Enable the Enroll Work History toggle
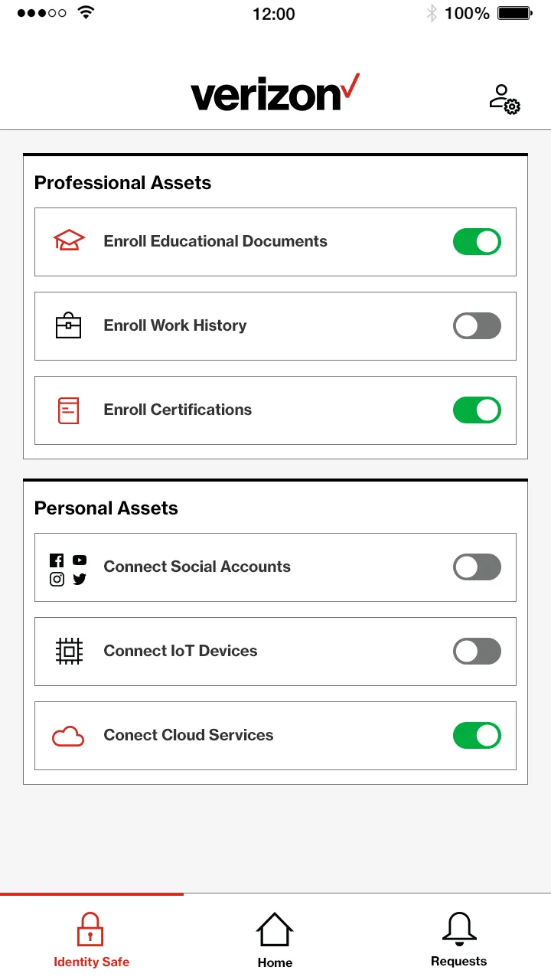Screen dimensions: 551x980 [x=477, y=326]
